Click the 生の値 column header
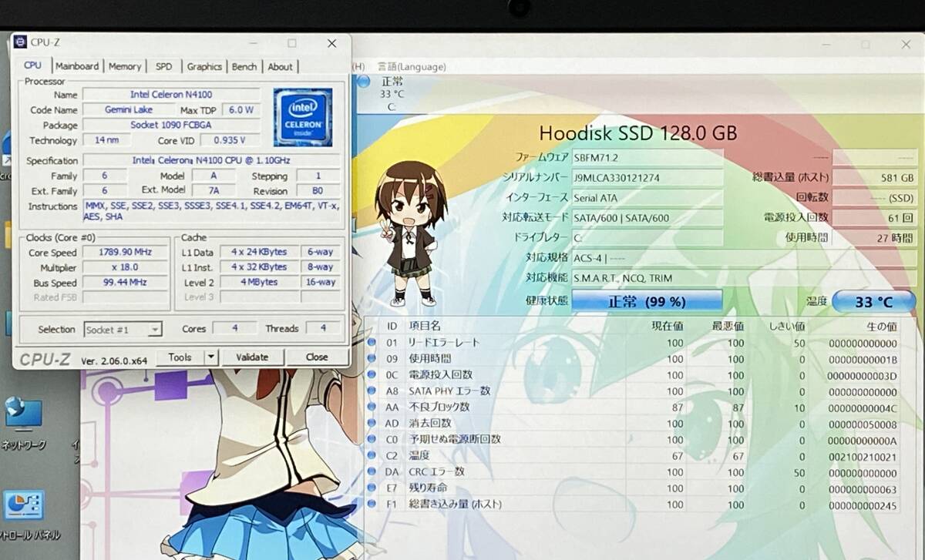Image resolution: width=925 pixels, height=560 pixels. click(x=881, y=327)
